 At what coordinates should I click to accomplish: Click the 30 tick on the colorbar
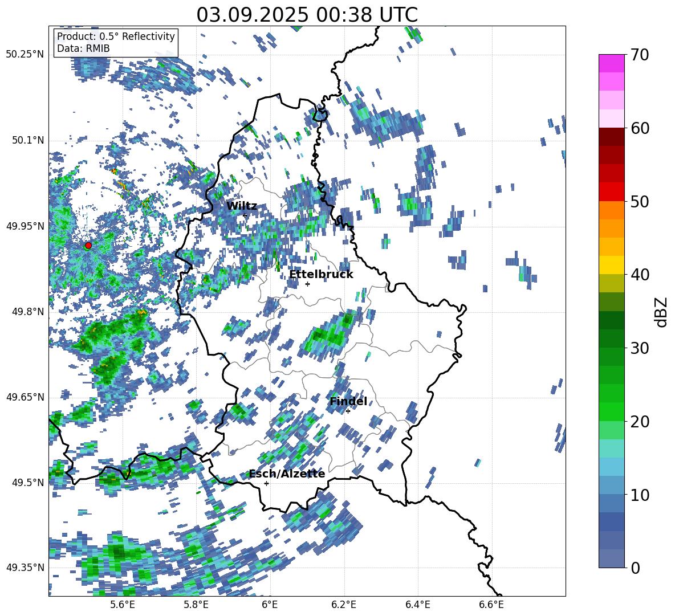tap(640, 348)
